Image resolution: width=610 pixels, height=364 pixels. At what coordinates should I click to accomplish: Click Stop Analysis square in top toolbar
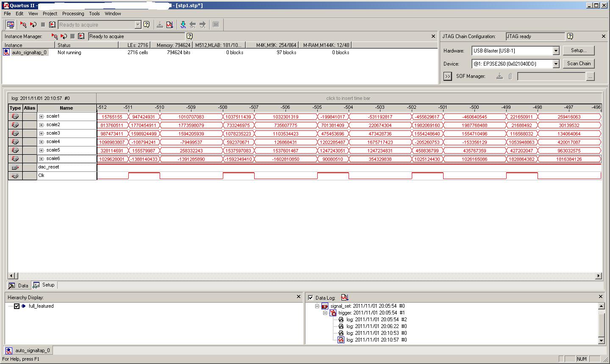(43, 25)
